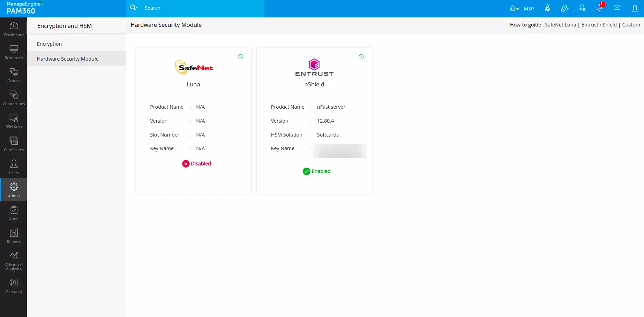Image resolution: width=644 pixels, height=317 pixels.
Task: Click the 'Softcards' HSM Solution value
Action: (328, 135)
